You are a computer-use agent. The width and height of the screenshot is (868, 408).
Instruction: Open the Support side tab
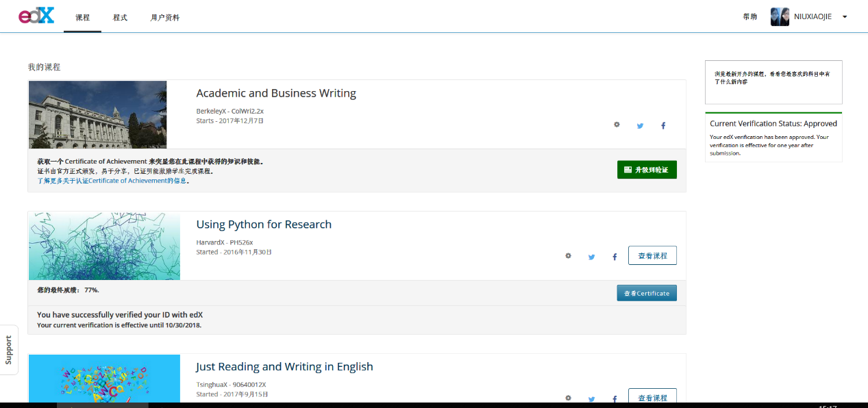[x=9, y=350]
